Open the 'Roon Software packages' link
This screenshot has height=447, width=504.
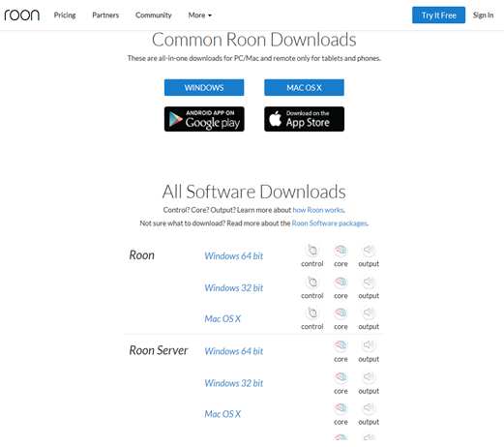pyautogui.click(x=329, y=223)
